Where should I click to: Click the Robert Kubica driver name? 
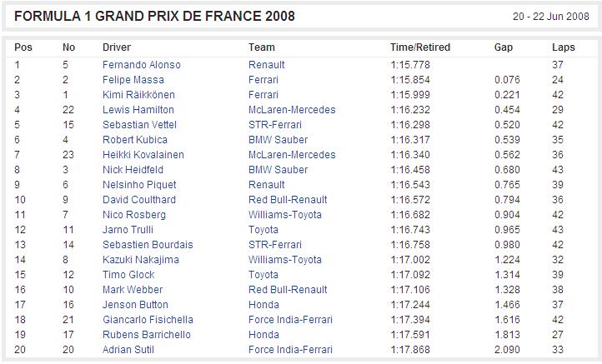click(x=135, y=140)
